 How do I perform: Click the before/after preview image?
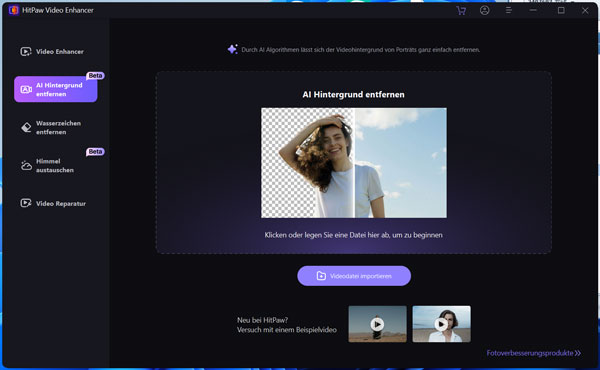point(354,163)
